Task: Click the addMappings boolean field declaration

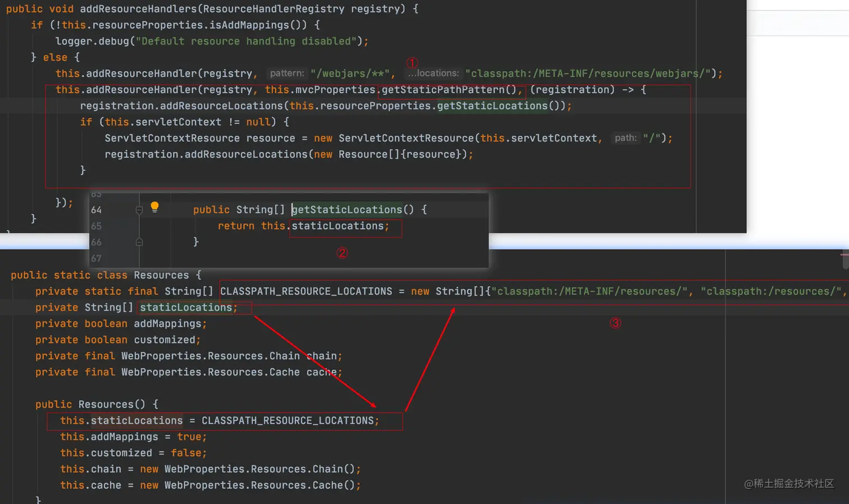Action: pyautogui.click(x=167, y=324)
